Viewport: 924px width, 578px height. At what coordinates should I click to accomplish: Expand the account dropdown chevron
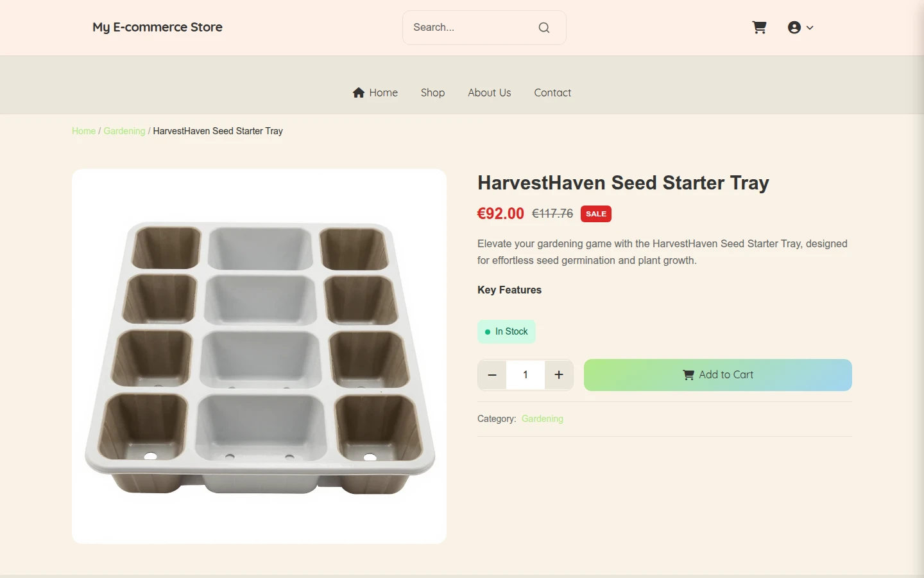pos(810,28)
